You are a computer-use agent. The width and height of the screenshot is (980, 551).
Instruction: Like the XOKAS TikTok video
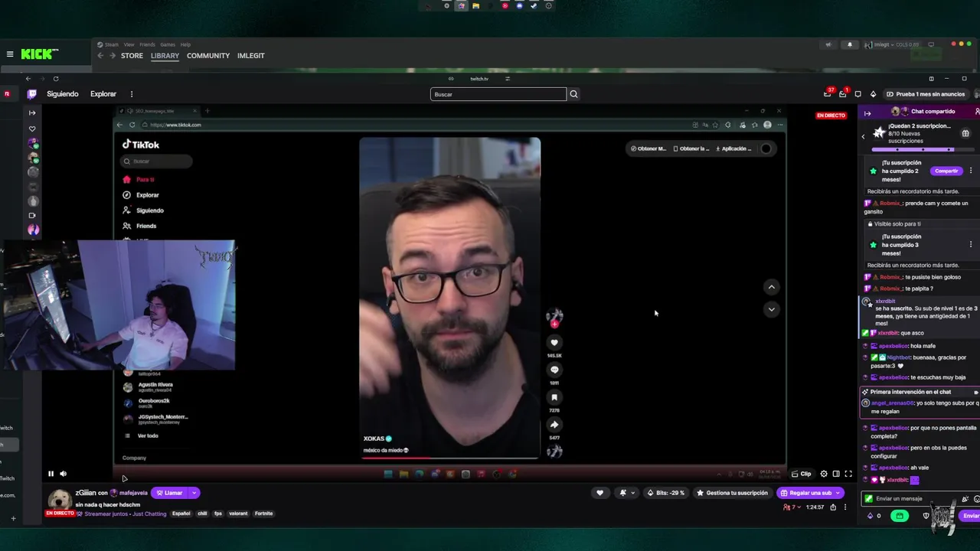[x=554, y=343]
